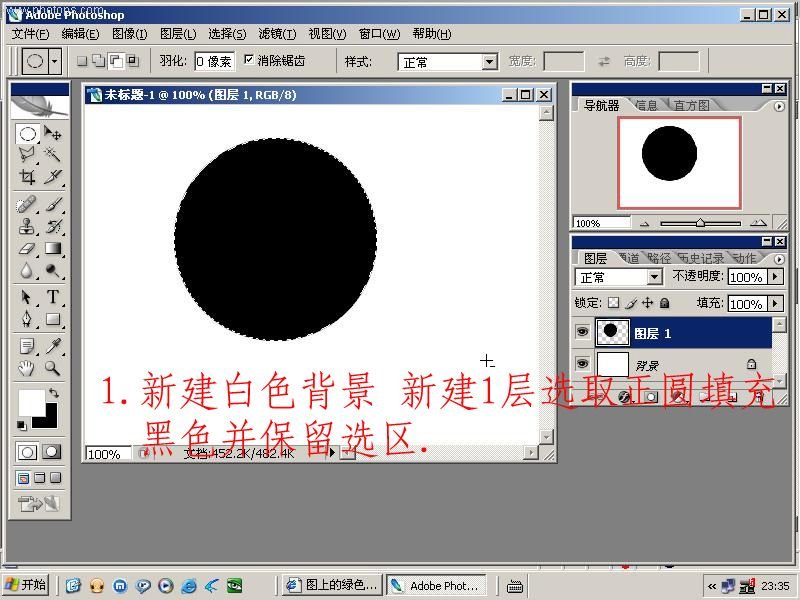Viewport: 800px width, 600px height.
Task: Select the Eraser tool
Action: 28,249
